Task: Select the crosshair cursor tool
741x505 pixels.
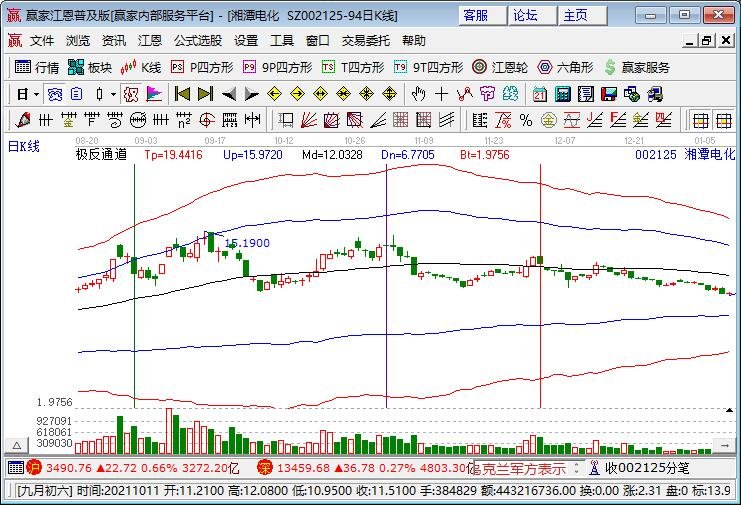Action: tap(441, 94)
